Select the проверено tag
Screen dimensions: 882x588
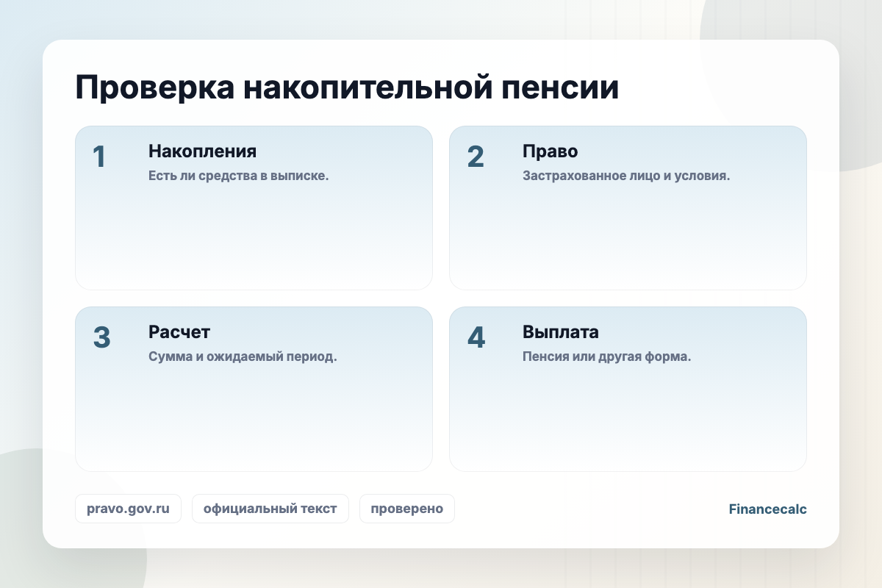point(407,509)
